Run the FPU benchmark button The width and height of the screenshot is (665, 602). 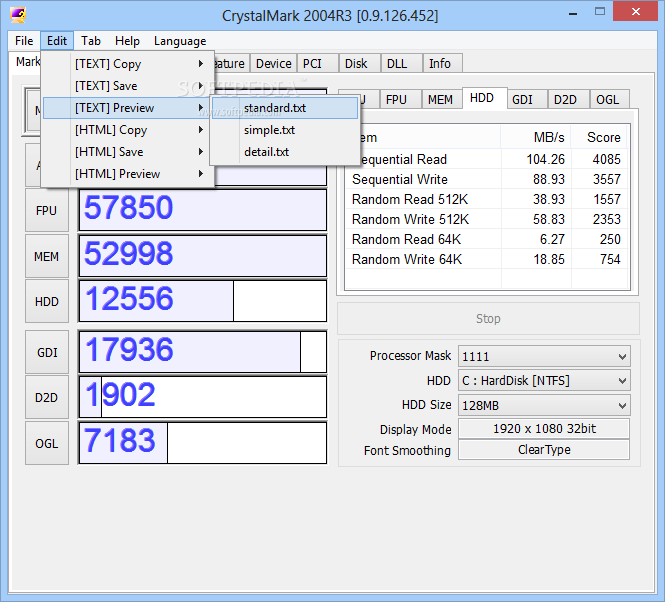tap(47, 210)
